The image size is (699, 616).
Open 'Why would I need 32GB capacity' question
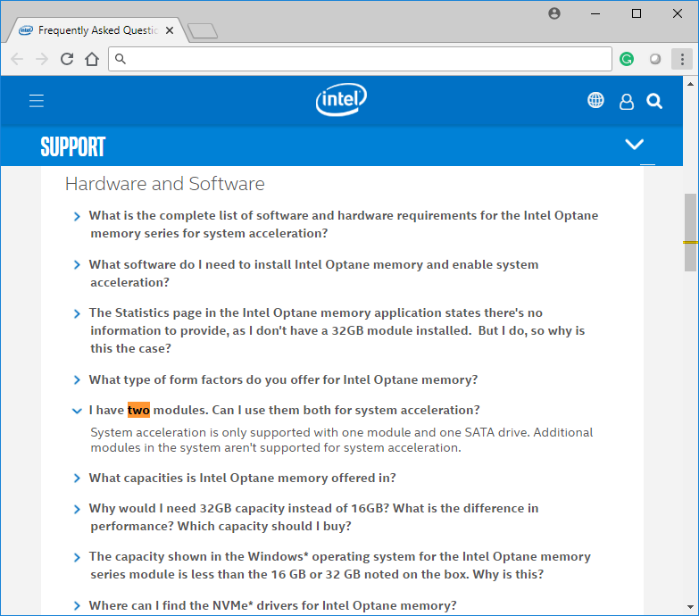(x=314, y=517)
